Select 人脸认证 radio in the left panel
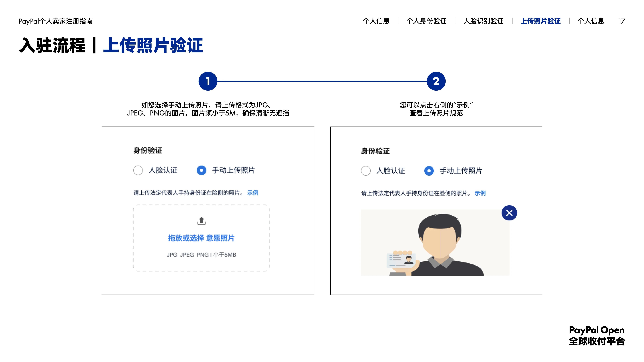The width and height of the screenshot is (644, 362). (x=138, y=170)
